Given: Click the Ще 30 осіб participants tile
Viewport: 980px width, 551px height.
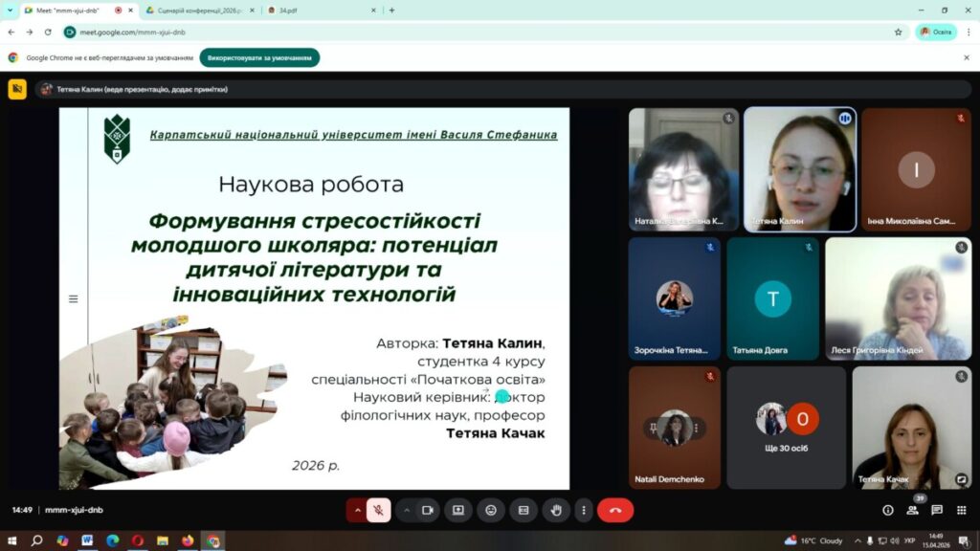Looking at the screenshot, I should click(786, 428).
